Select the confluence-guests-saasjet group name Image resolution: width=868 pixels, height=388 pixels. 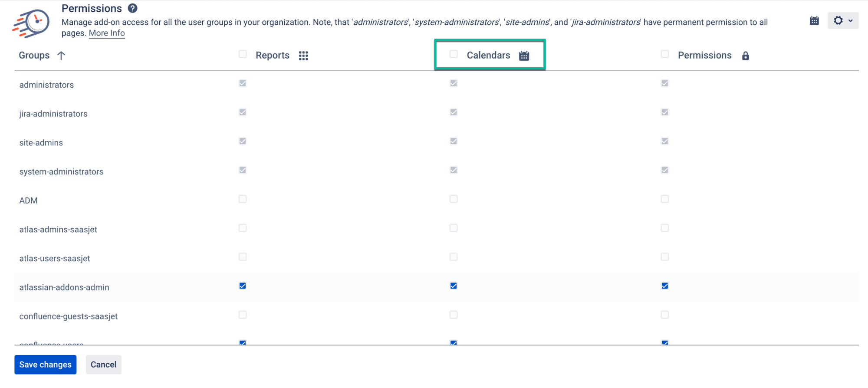[69, 316]
